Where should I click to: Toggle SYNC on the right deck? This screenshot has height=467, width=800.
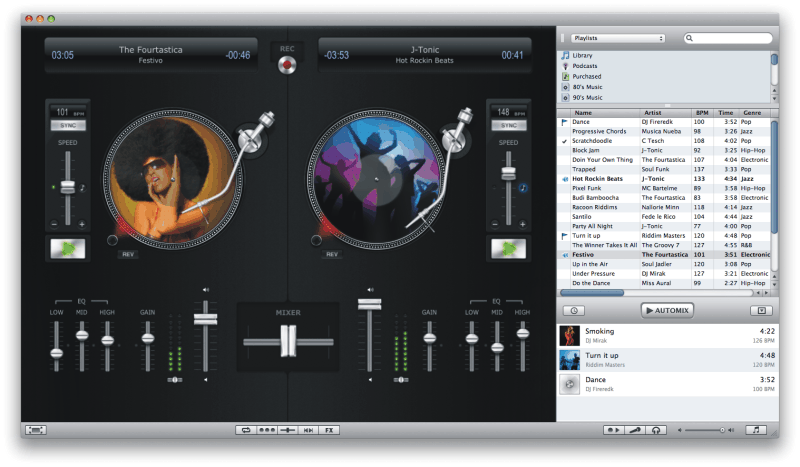pos(508,125)
